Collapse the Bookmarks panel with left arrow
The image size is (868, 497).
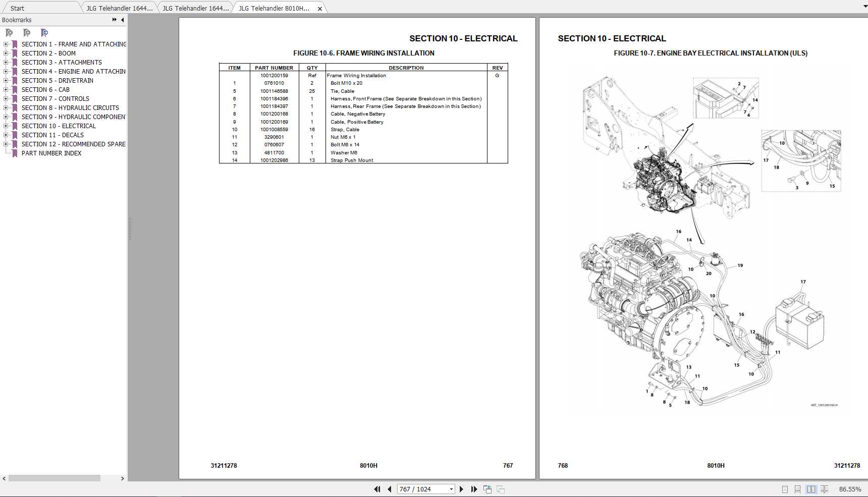click(x=122, y=20)
